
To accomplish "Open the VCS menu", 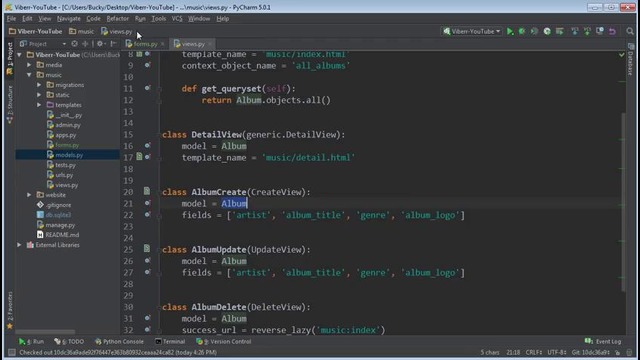I will click(177, 19).
